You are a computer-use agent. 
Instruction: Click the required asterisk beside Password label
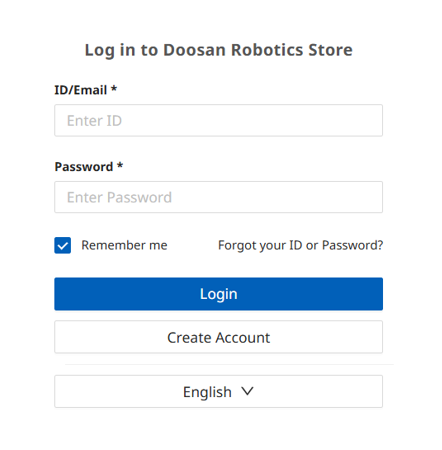[120, 165]
